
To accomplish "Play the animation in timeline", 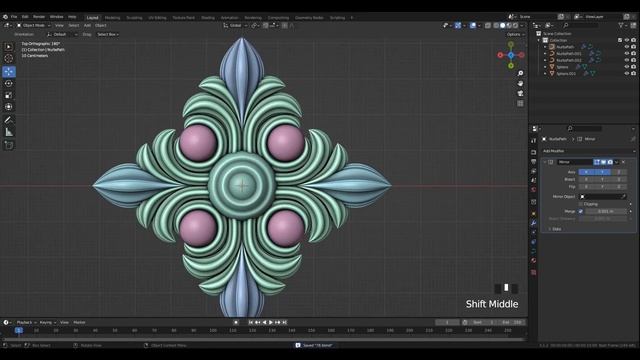I will click(x=271, y=322).
